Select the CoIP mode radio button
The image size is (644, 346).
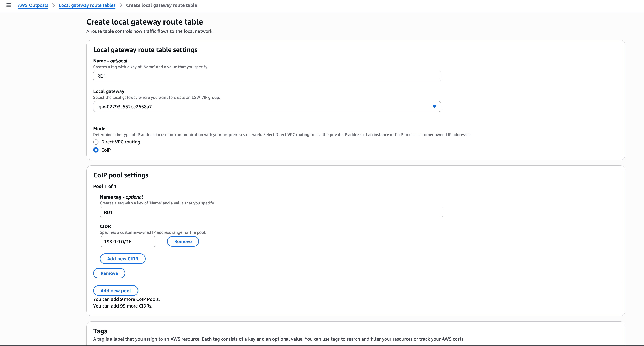coord(96,150)
